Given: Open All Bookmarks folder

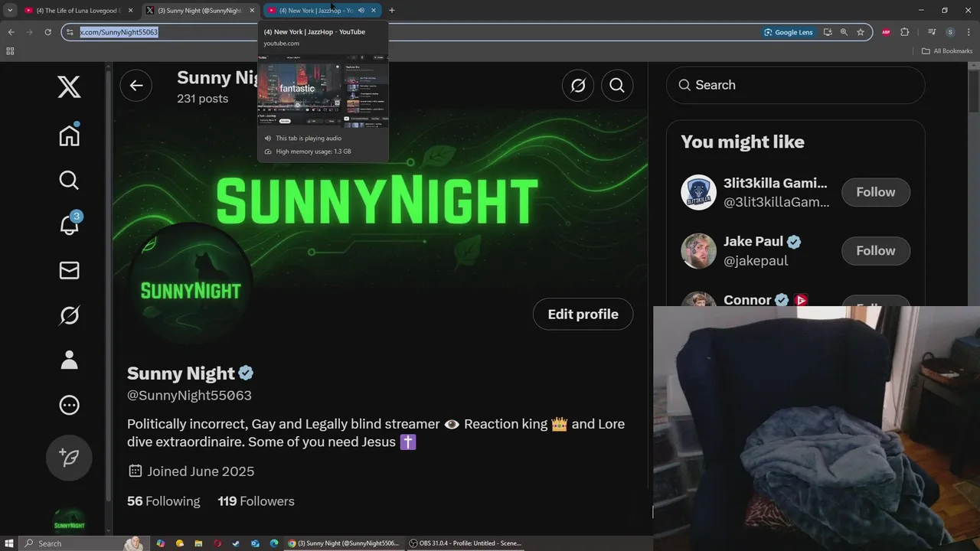Looking at the screenshot, I should [947, 51].
